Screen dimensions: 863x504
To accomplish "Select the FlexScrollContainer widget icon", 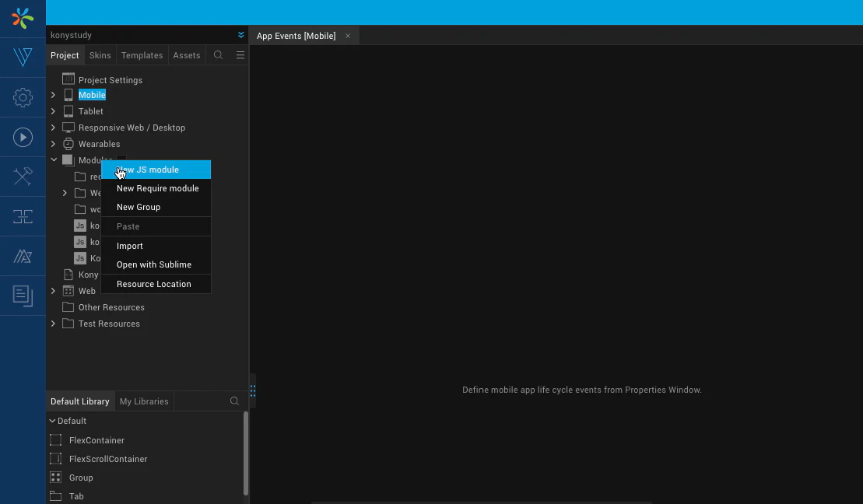I will [x=55, y=459].
